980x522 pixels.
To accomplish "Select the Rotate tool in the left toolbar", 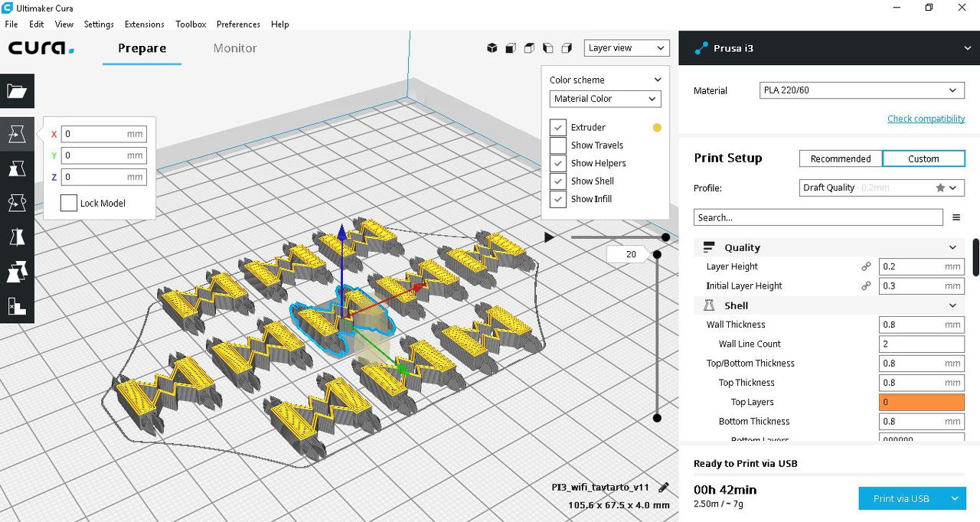I will 17,203.
